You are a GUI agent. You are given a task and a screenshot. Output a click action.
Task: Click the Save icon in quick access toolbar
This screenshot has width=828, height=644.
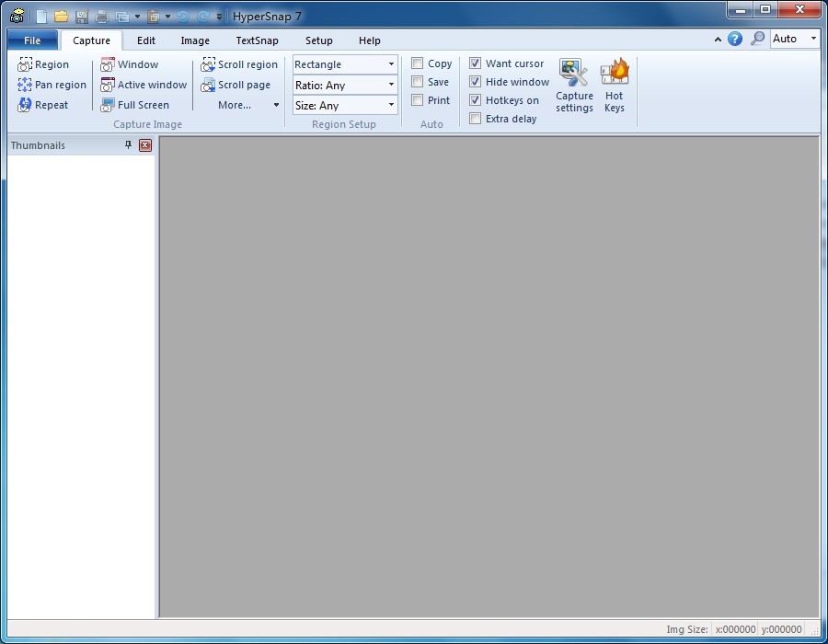coord(82,17)
